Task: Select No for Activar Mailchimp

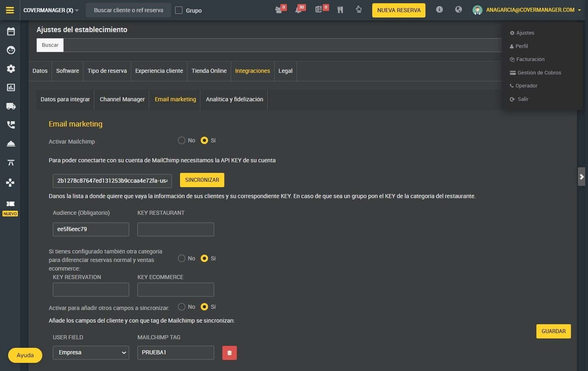Action: 182,140
